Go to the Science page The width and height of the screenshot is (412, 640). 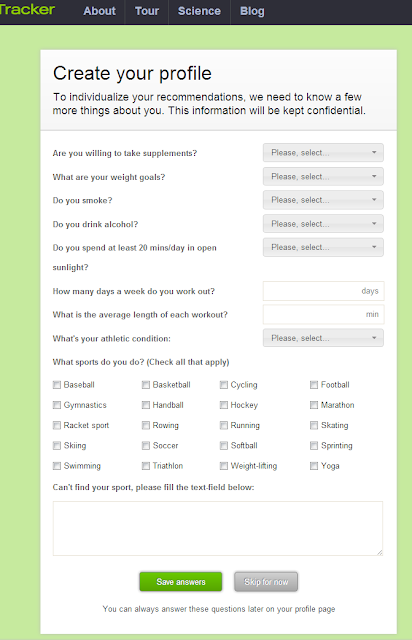click(x=199, y=11)
